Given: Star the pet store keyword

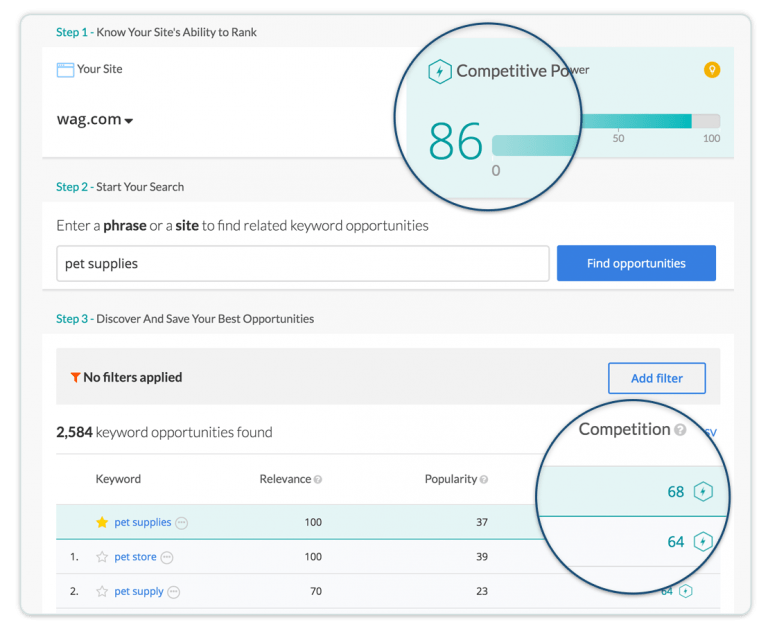Looking at the screenshot, I should click(101, 557).
